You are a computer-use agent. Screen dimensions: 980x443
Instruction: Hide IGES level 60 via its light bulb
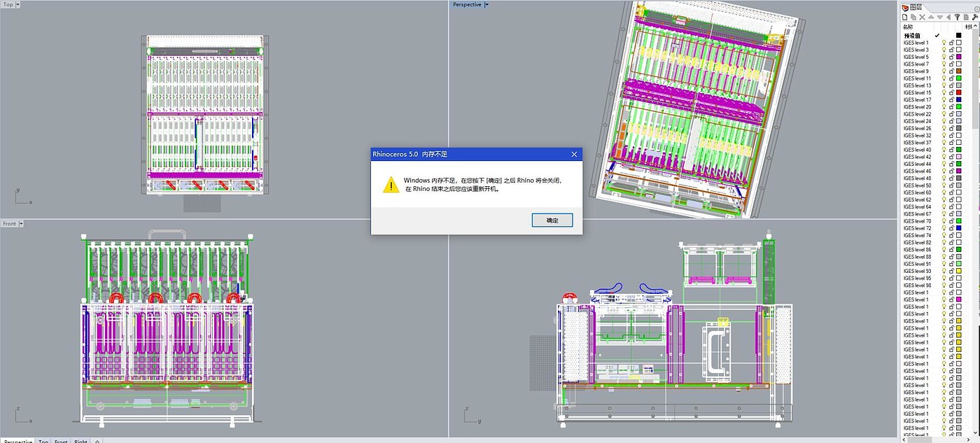point(944,192)
